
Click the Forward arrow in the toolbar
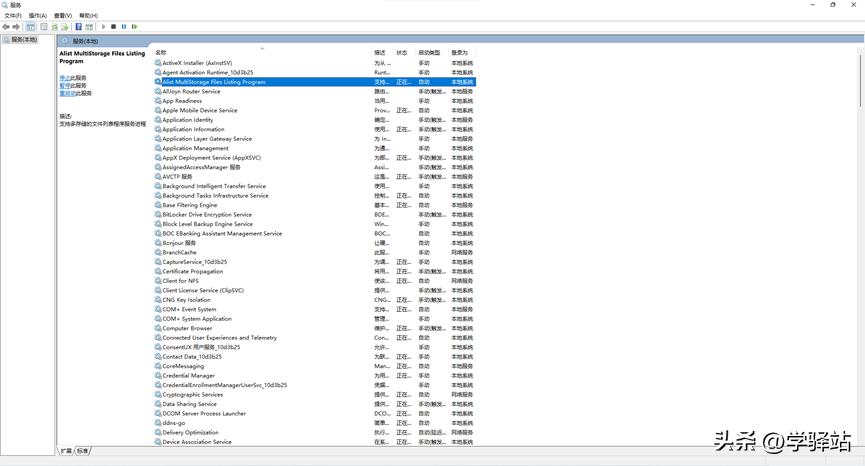tap(16, 27)
